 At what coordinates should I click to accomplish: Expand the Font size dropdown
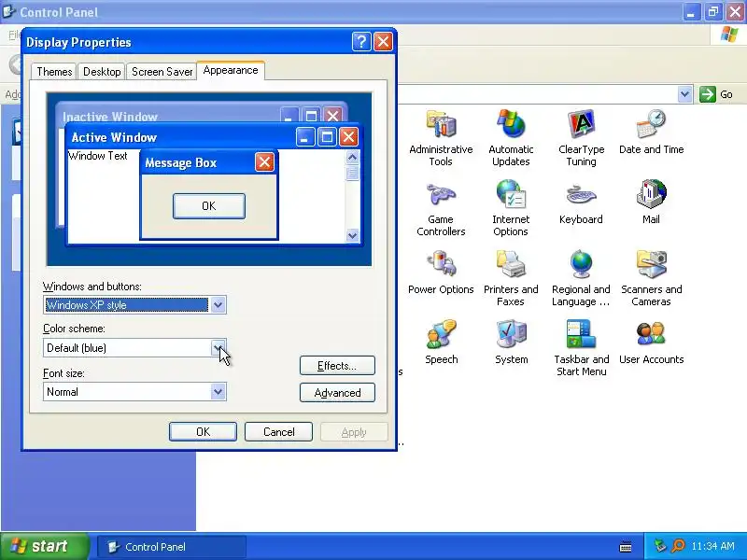218,392
